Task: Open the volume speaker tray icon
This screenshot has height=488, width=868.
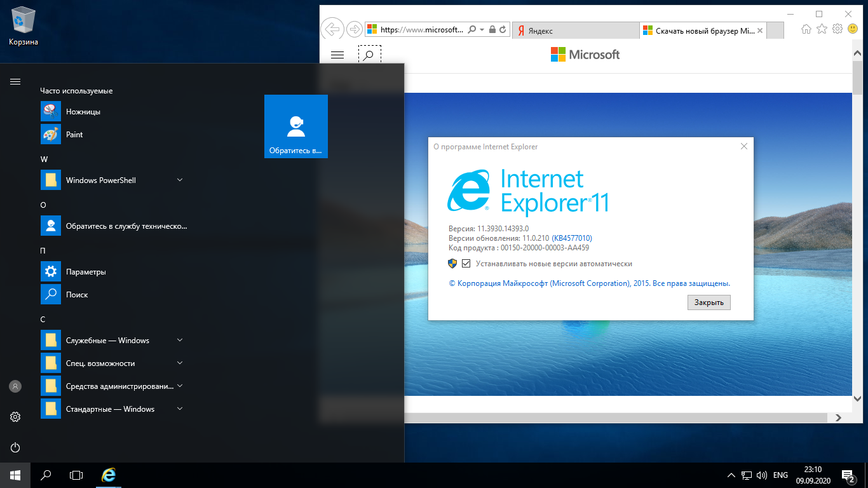Action: pos(762,475)
